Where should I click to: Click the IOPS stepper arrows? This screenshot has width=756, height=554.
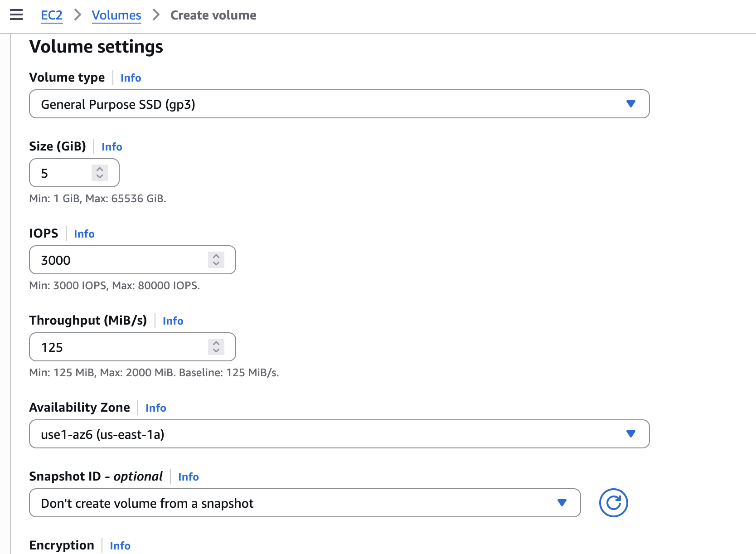pyautogui.click(x=216, y=260)
